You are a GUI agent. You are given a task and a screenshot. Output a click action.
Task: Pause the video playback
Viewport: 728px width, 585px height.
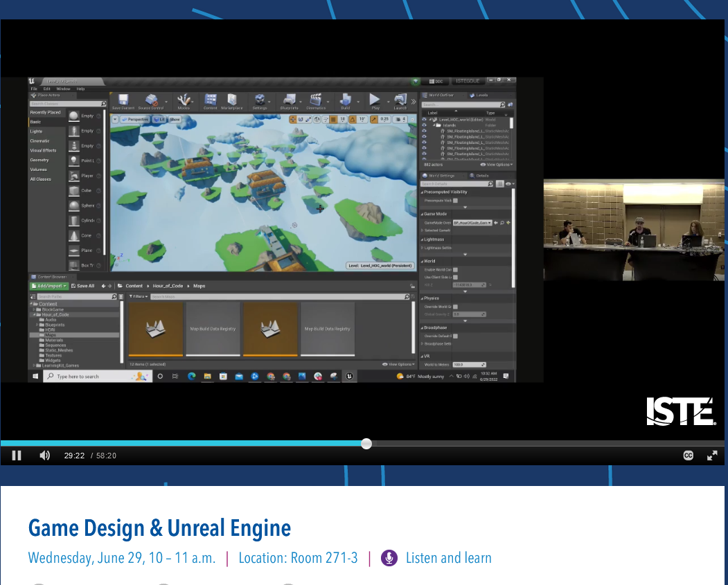[17, 456]
